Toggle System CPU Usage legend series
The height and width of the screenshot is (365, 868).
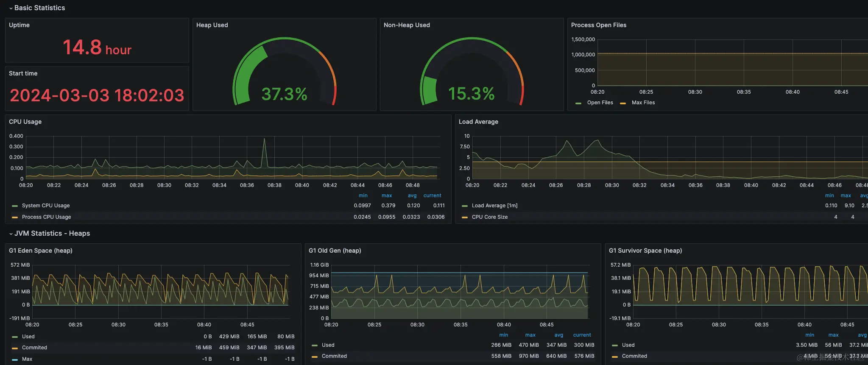(x=46, y=206)
